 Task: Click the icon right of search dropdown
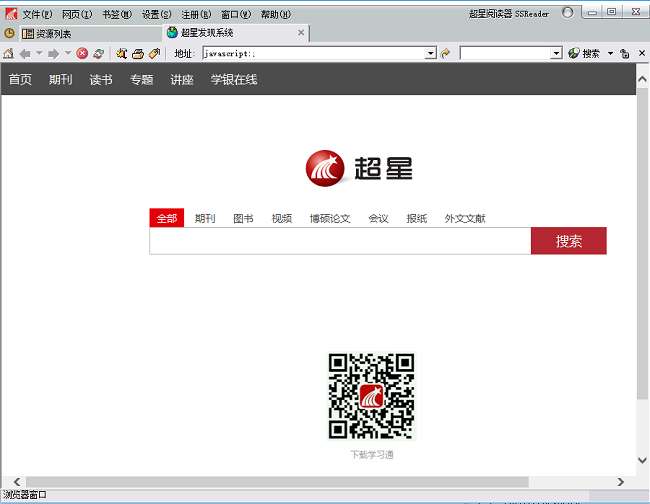(625, 53)
